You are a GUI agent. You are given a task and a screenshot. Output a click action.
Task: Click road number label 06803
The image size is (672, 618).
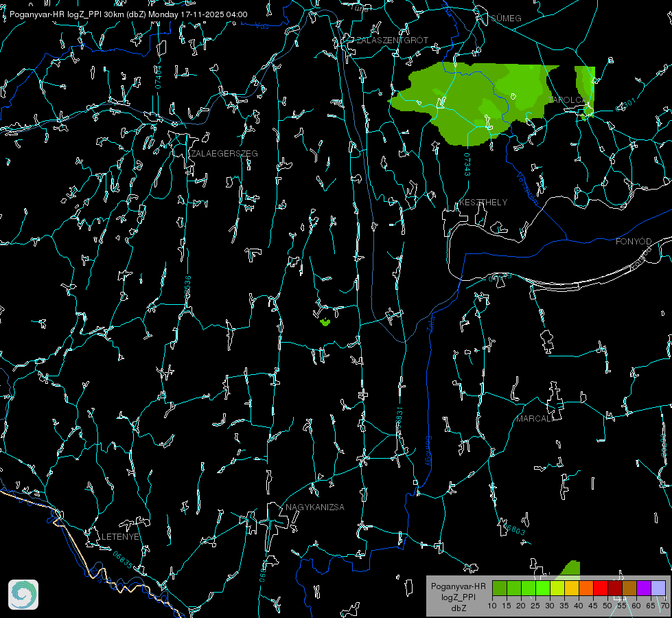click(x=515, y=529)
